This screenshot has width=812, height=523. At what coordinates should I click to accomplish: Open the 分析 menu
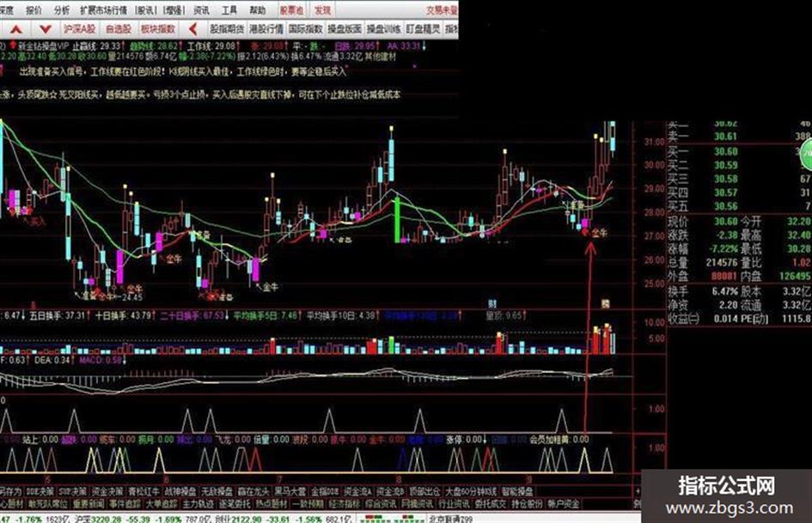(x=62, y=9)
